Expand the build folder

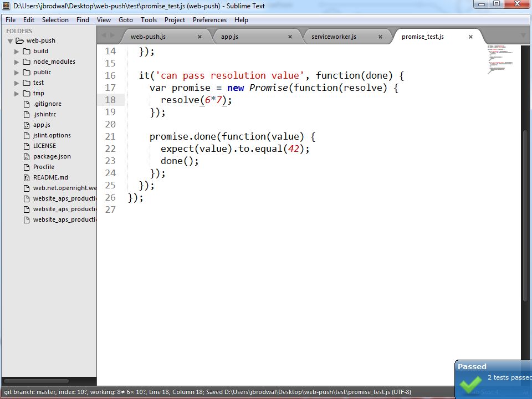coord(16,52)
